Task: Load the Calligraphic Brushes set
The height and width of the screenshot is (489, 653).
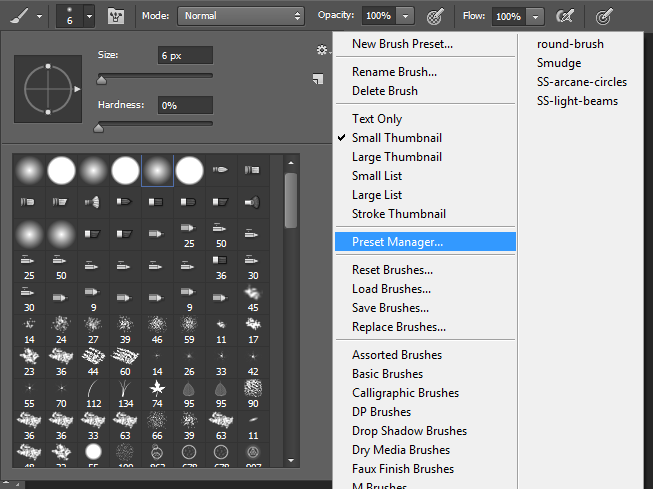Action: 405,393
